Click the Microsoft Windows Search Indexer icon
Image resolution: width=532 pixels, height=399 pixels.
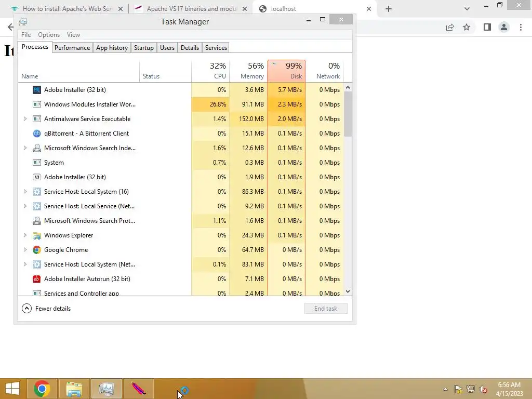pyautogui.click(x=37, y=148)
